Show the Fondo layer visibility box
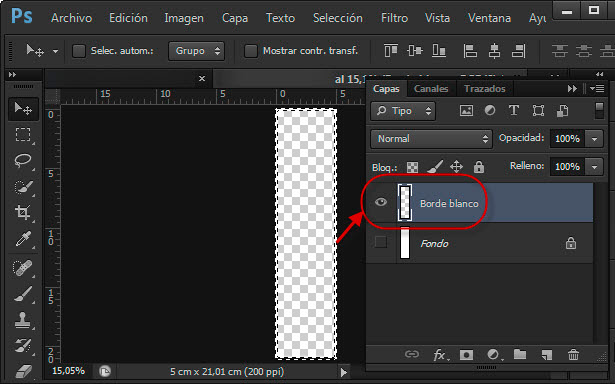The height and width of the screenshot is (384, 615). coord(380,242)
